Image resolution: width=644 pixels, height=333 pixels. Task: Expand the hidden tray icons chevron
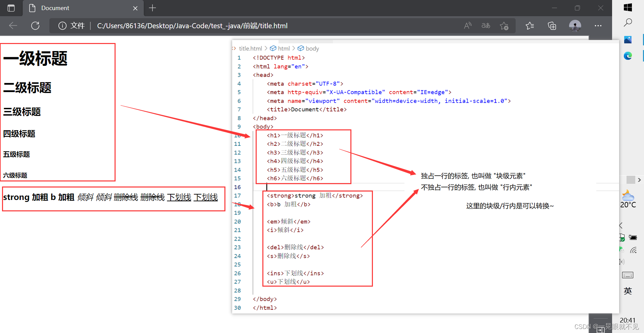pyautogui.click(x=621, y=225)
